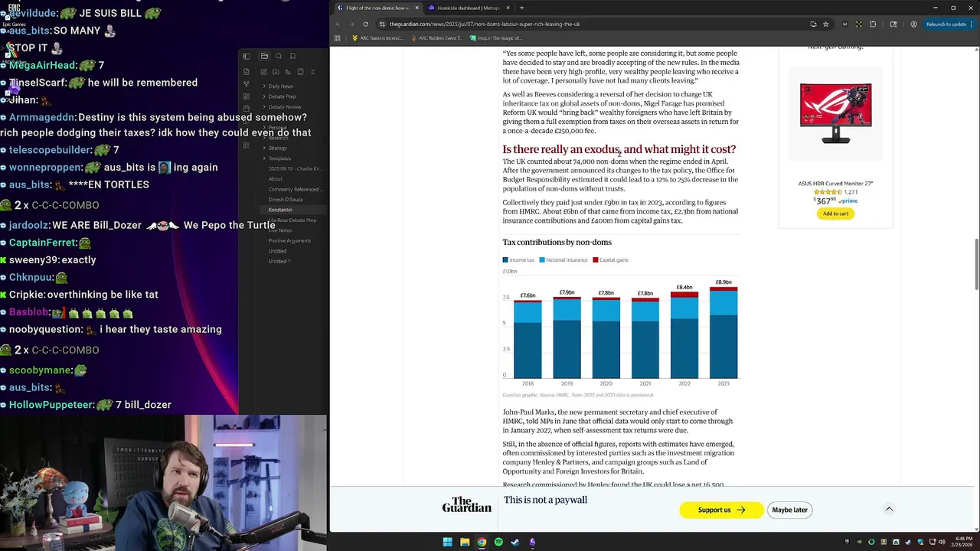Viewport: 980px width, 551px height.
Task: Open ARC Raiders Interactive bookmark
Action: [x=377, y=38]
